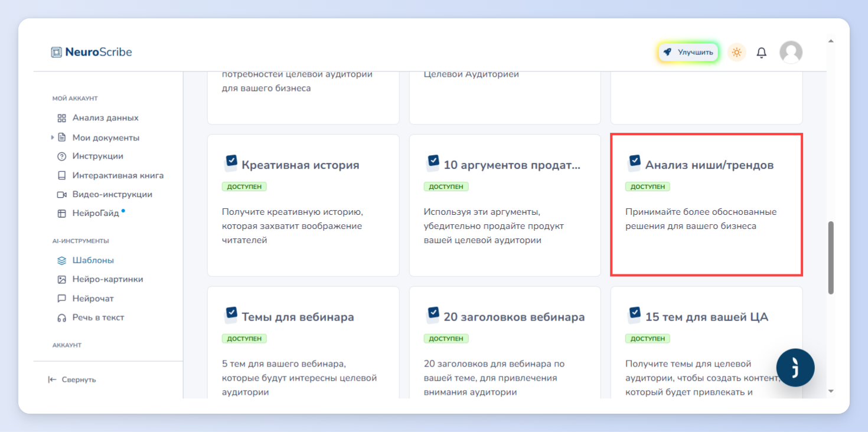Go to Инструкции page

(98, 156)
